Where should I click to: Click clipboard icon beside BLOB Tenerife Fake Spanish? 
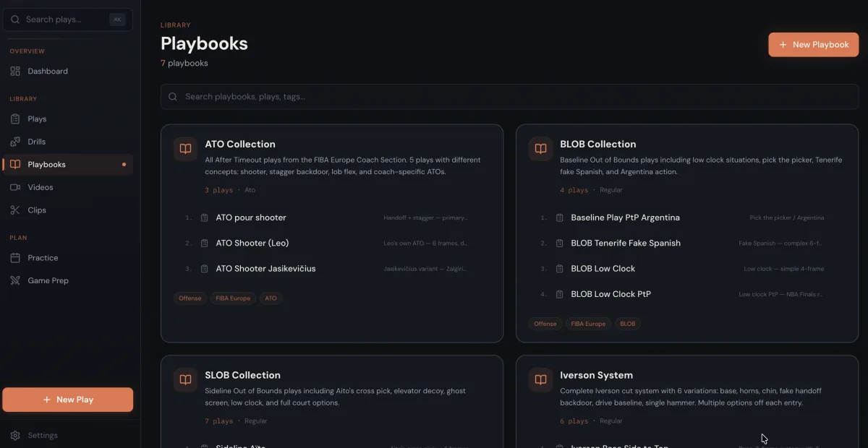click(x=560, y=243)
